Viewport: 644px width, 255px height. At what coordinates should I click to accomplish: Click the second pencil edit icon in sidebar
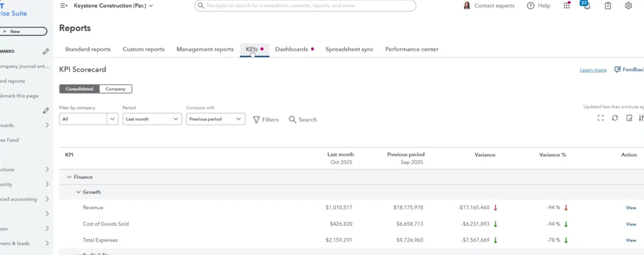[x=46, y=111]
